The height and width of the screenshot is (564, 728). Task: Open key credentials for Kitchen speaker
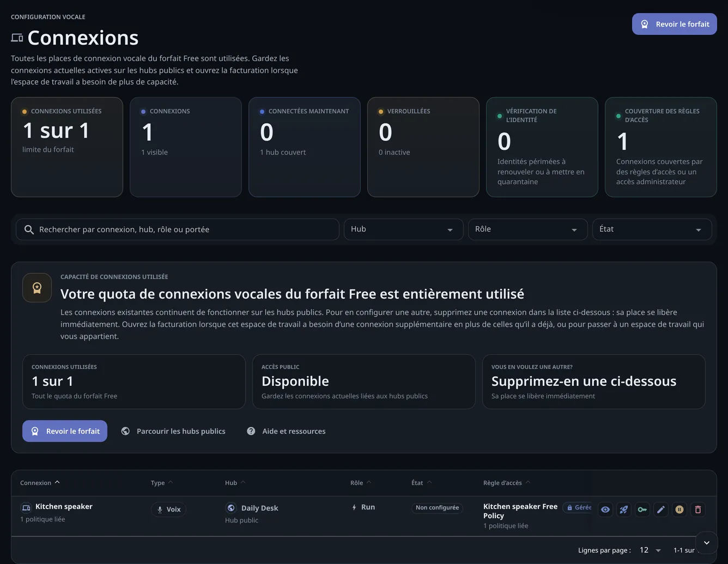(x=642, y=510)
